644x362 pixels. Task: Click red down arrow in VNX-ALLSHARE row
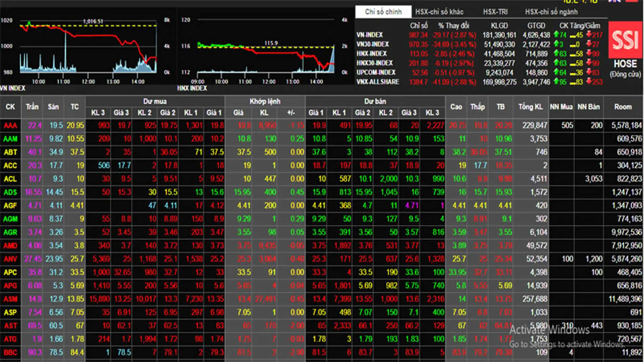(589, 81)
